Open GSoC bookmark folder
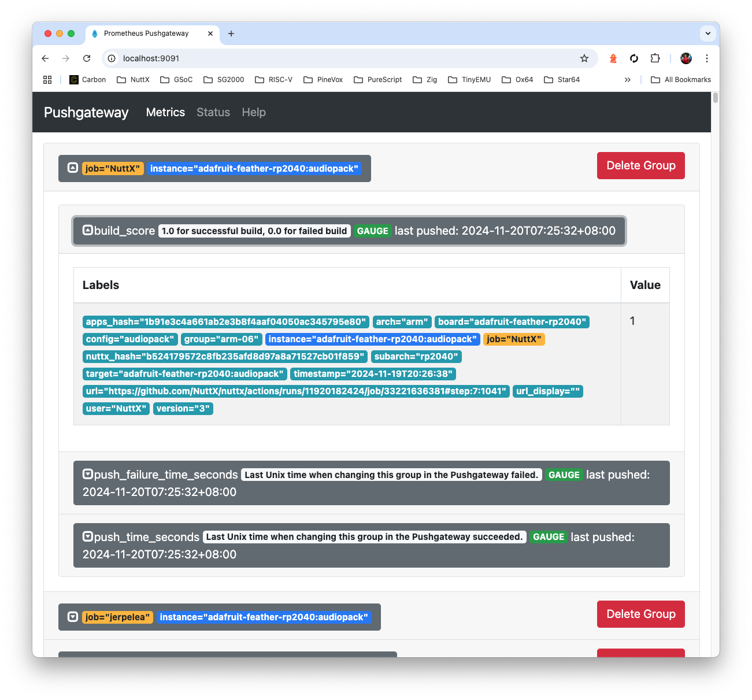752x700 pixels. (x=176, y=80)
